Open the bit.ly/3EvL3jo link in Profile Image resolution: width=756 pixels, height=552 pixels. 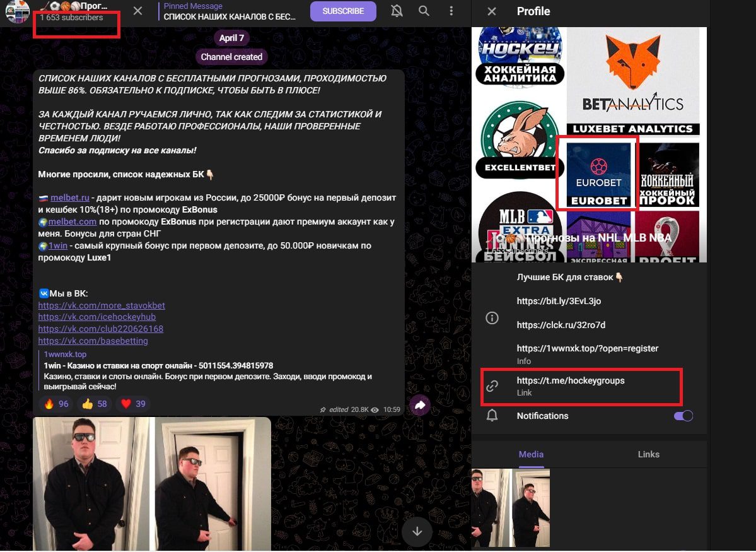click(559, 301)
